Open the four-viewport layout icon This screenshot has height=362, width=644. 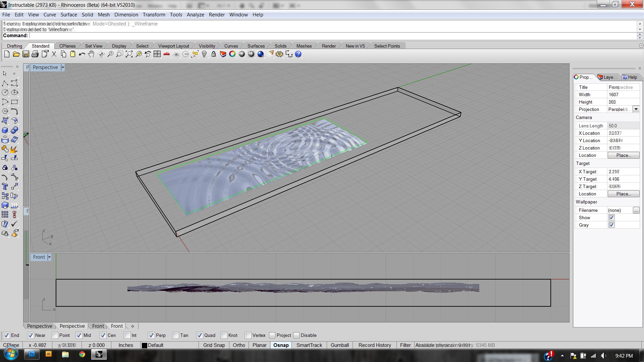click(x=157, y=54)
